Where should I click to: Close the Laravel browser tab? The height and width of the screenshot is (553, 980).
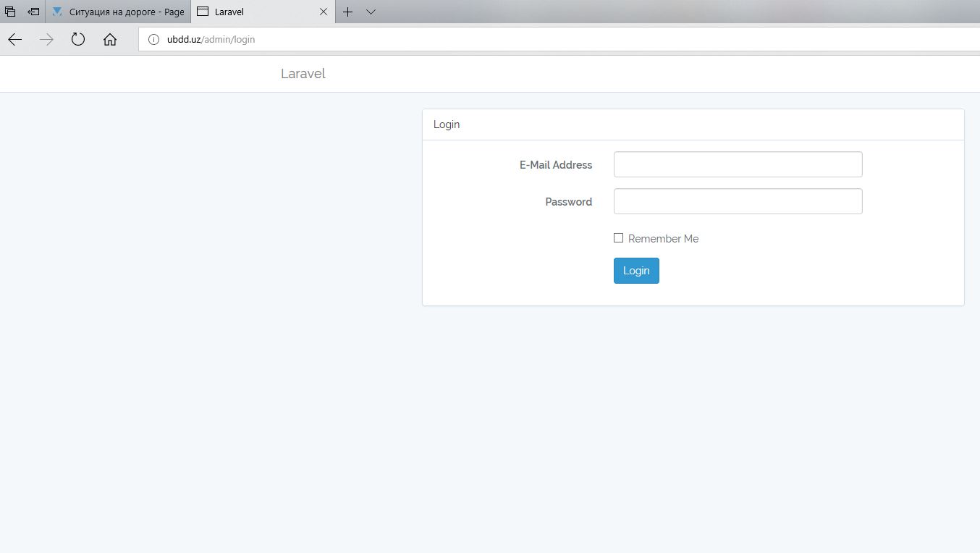point(324,12)
